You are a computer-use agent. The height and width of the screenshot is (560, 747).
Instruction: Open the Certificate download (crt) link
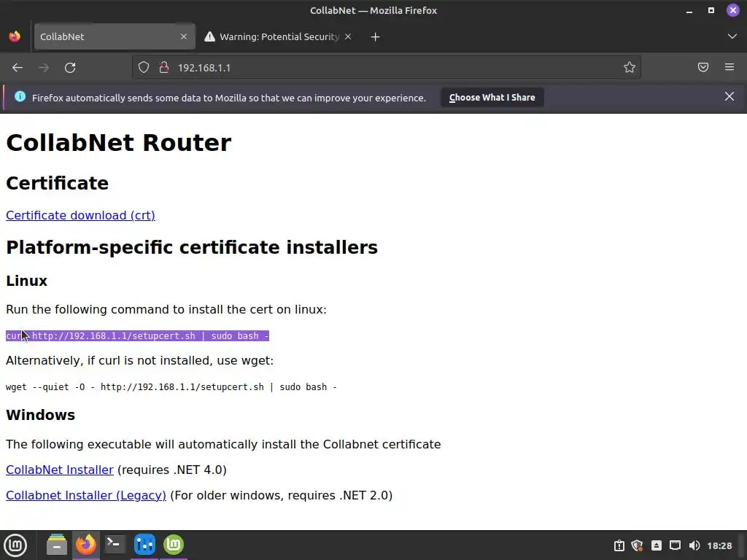80,215
